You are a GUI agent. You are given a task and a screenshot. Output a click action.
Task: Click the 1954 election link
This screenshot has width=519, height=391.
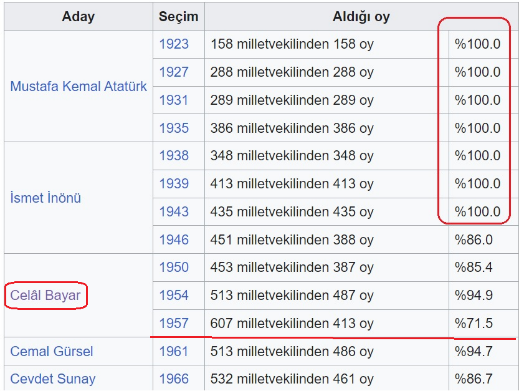[174, 295]
